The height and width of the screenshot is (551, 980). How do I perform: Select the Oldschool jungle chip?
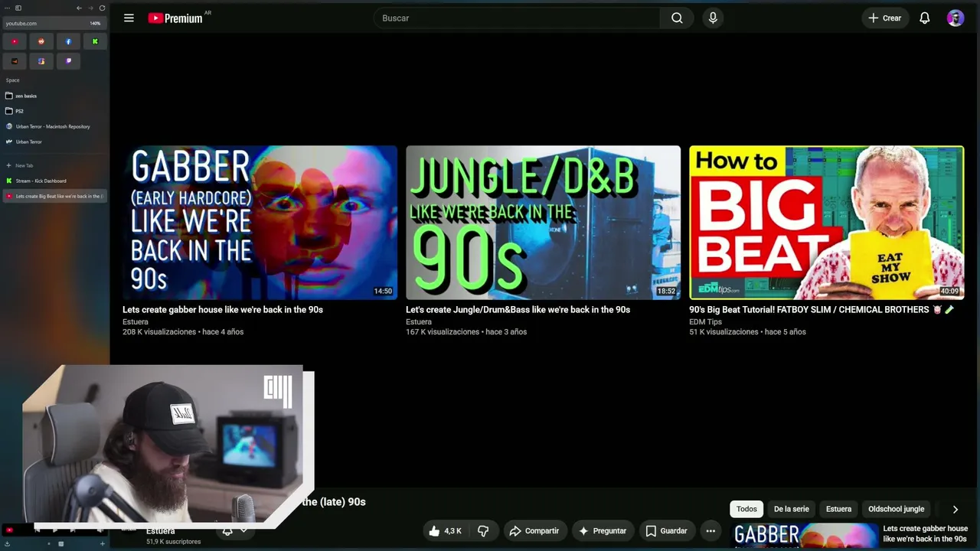click(x=896, y=509)
